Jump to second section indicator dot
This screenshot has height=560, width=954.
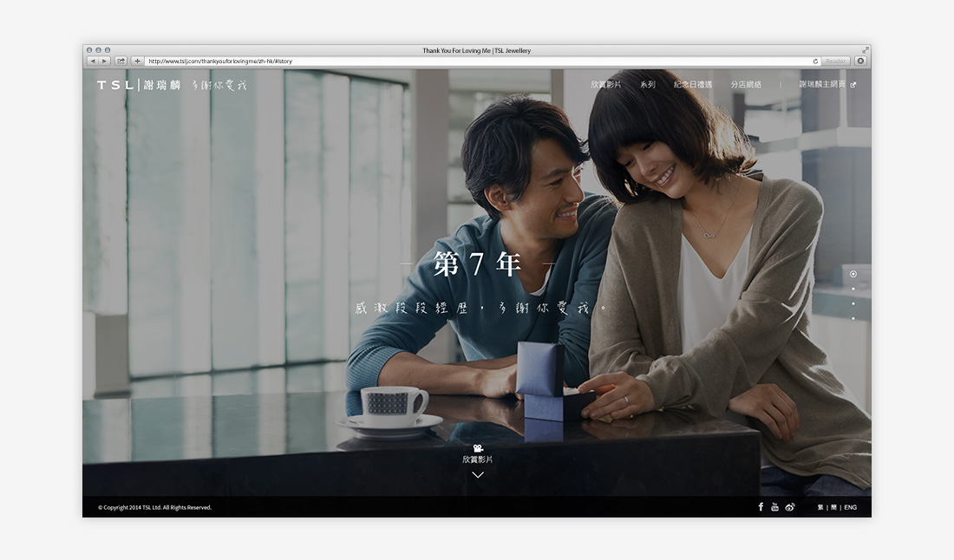point(853,289)
